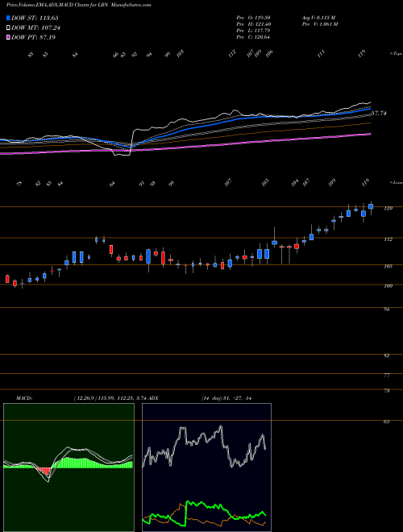Select the 'DOW MT: 107.24' legend text

35,28
